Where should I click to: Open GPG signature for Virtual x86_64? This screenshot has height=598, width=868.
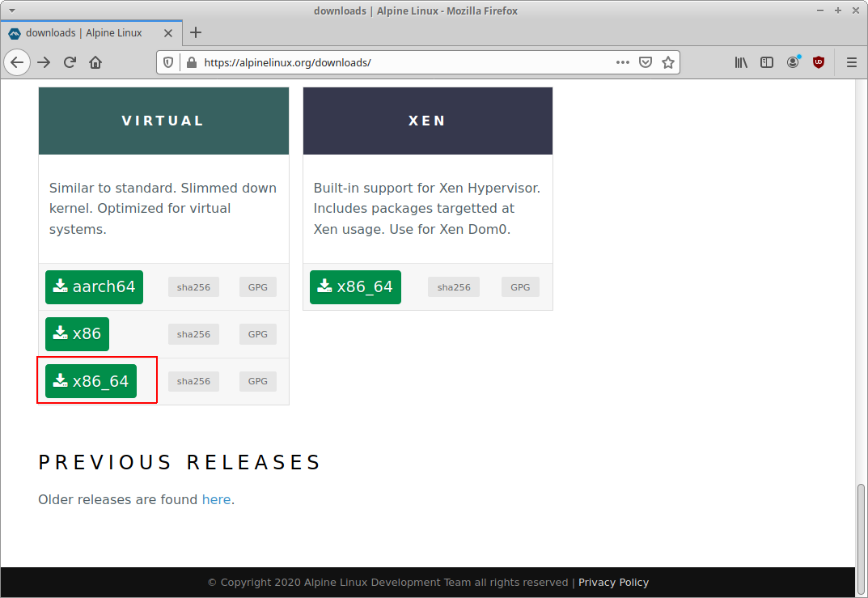tap(258, 381)
